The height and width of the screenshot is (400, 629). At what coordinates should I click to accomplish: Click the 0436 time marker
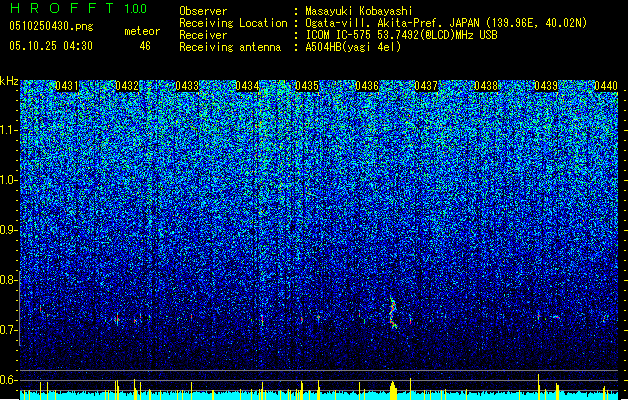(x=367, y=86)
